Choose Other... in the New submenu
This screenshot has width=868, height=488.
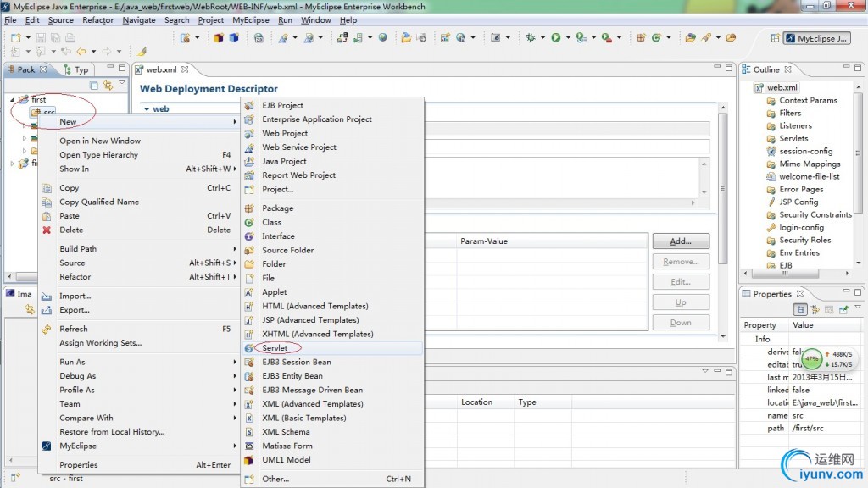[332, 480]
